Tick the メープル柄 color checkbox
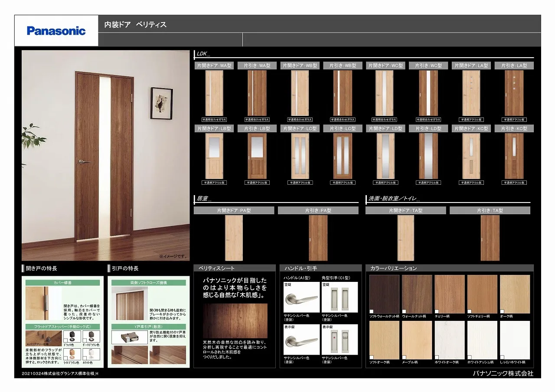The width and height of the screenshot is (555, 392). coord(404,357)
